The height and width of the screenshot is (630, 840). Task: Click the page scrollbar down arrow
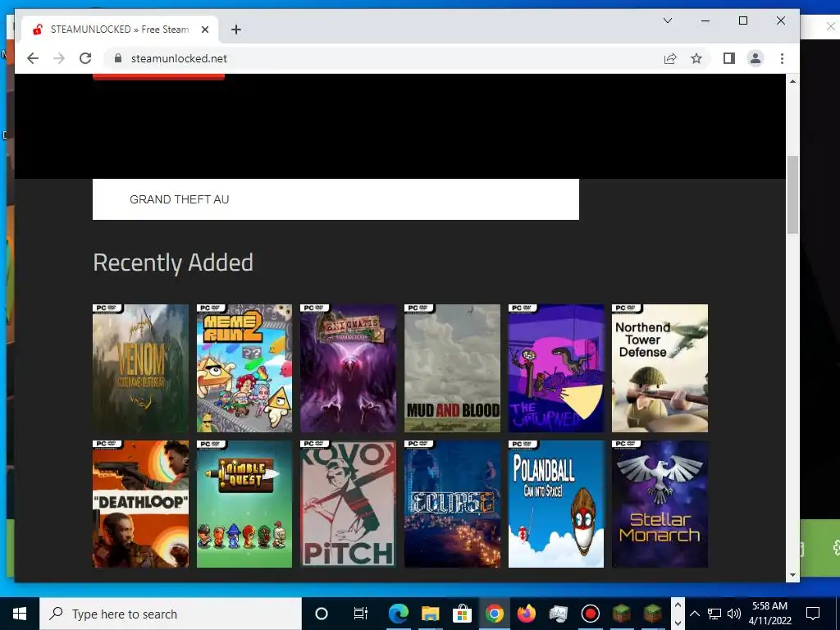coord(792,575)
